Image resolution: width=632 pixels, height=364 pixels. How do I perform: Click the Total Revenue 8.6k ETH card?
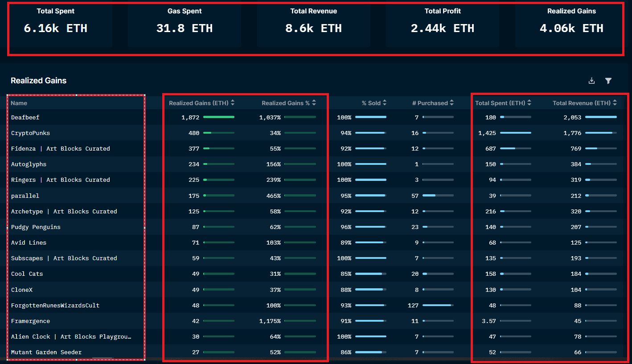[x=314, y=23]
